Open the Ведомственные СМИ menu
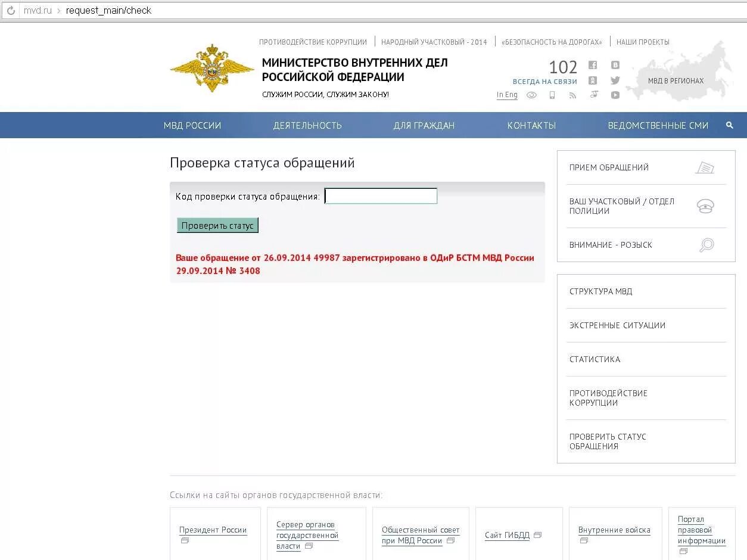 [x=658, y=125]
